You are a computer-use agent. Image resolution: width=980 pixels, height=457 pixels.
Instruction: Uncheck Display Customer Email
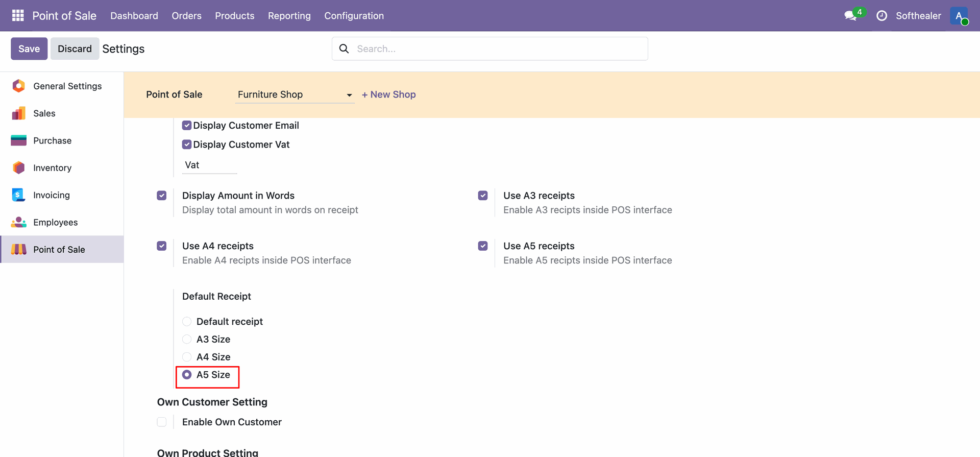click(187, 125)
